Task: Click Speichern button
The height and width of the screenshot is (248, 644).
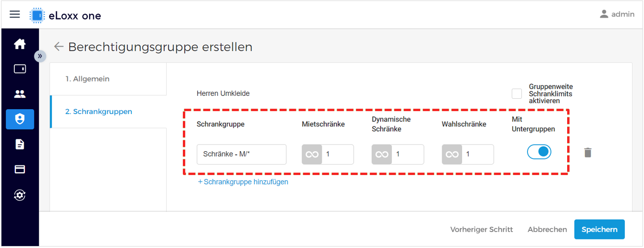Action: coord(599,229)
